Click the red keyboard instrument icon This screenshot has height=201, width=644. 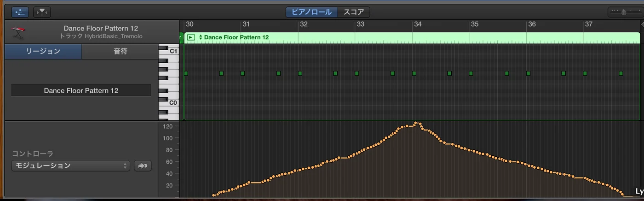click(x=18, y=32)
